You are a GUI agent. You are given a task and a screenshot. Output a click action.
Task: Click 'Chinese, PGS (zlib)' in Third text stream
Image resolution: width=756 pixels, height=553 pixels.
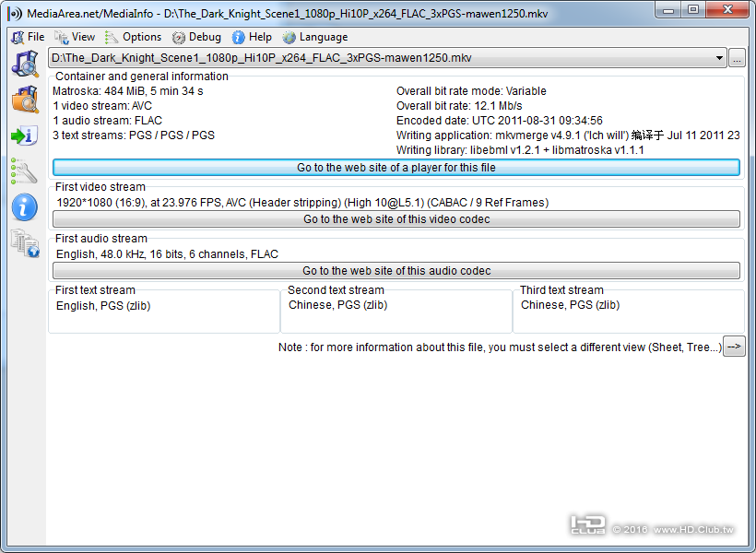pyautogui.click(x=571, y=305)
